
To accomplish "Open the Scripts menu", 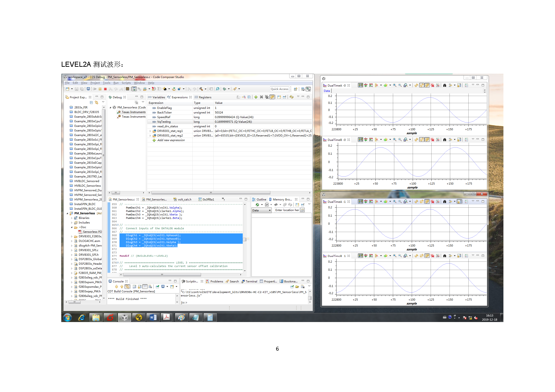I will click(126, 83).
